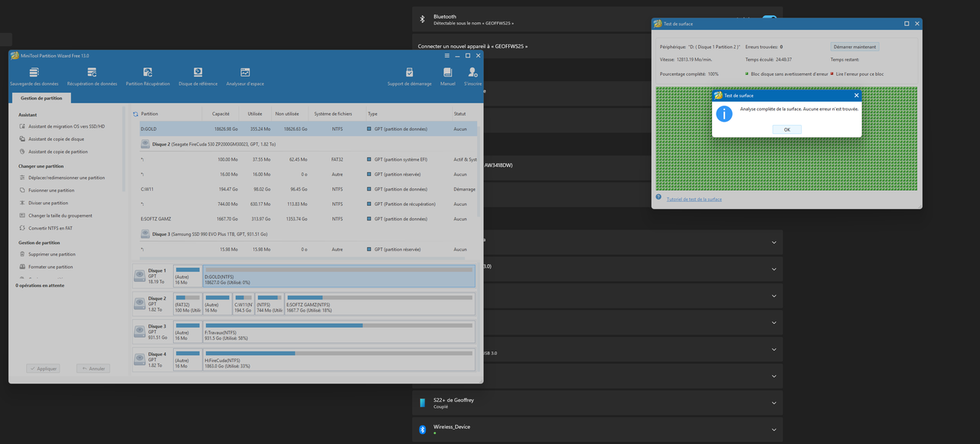
Task: Switch to Gestion de partition tab
Action: tap(41, 98)
